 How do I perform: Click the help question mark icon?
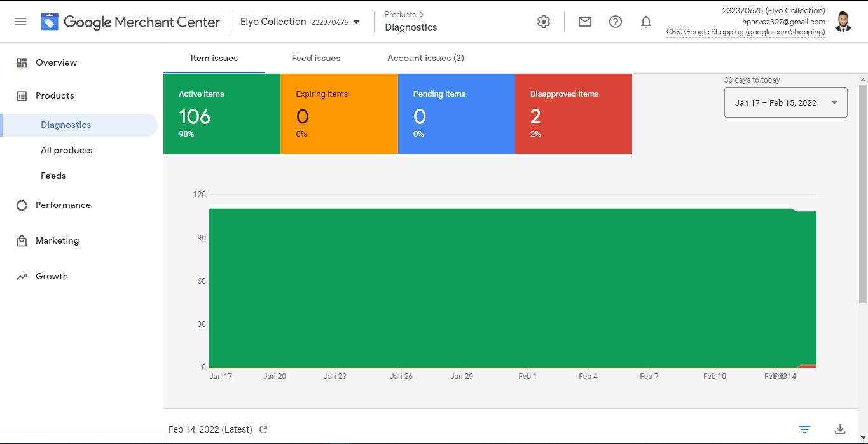tap(615, 22)
